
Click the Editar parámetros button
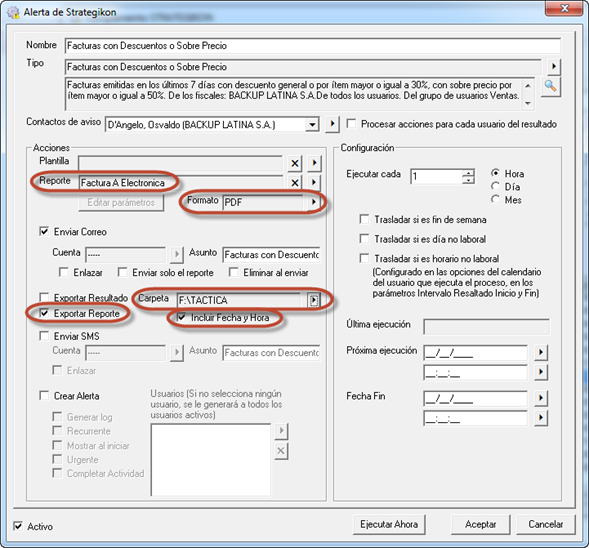(121, 202)
